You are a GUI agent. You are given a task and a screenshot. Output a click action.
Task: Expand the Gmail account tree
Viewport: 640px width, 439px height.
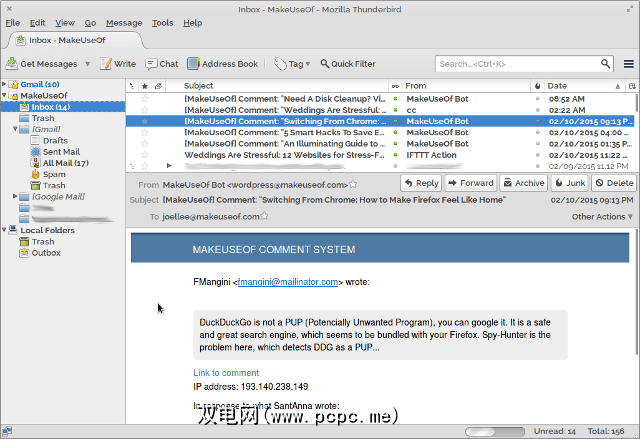coord(4,84)
